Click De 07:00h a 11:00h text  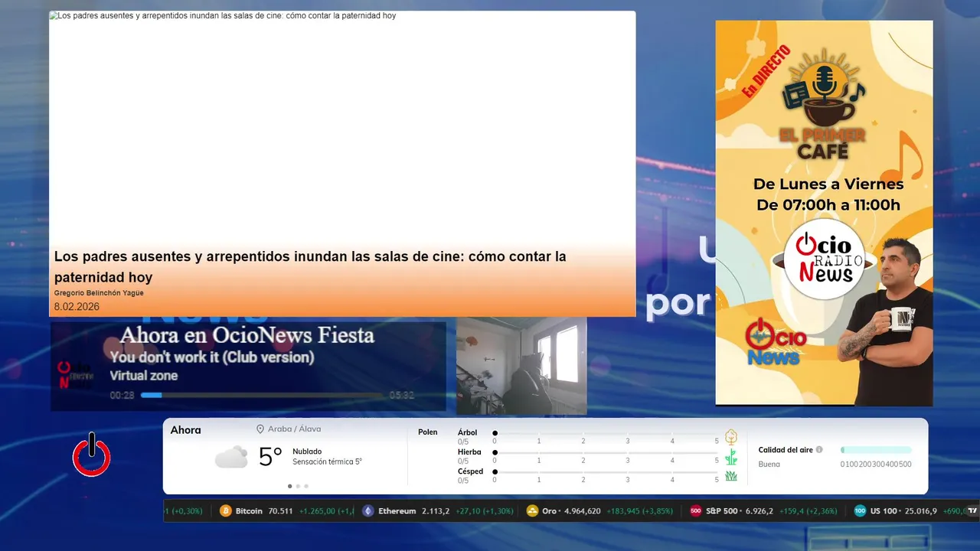(828, 205)
